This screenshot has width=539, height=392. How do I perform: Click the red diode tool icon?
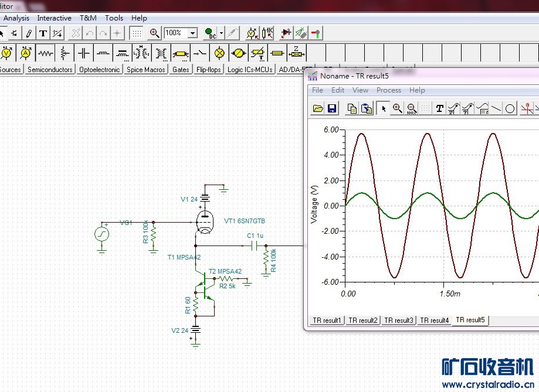[286, 33]
